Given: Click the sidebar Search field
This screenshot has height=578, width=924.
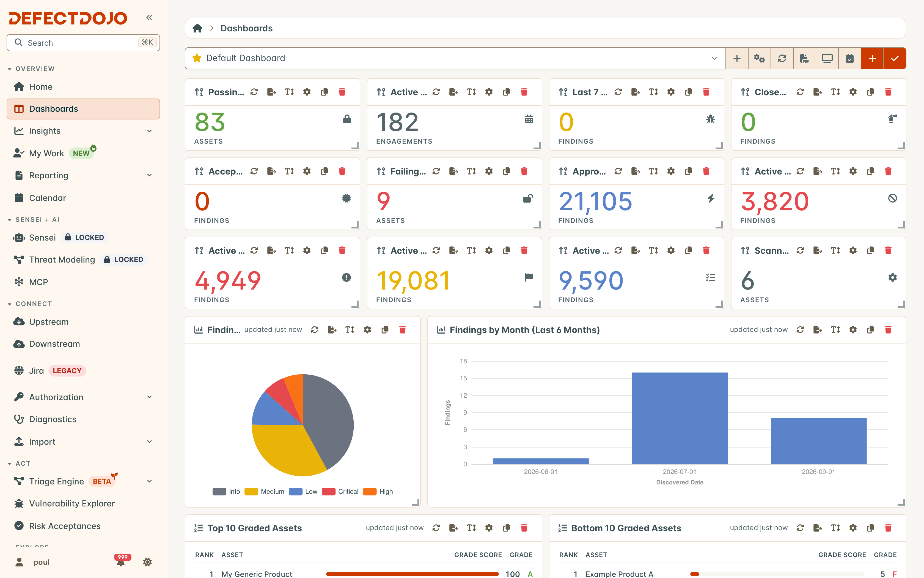Looking at the screenshot, I should pyautogui.click(x=83, y=42).
